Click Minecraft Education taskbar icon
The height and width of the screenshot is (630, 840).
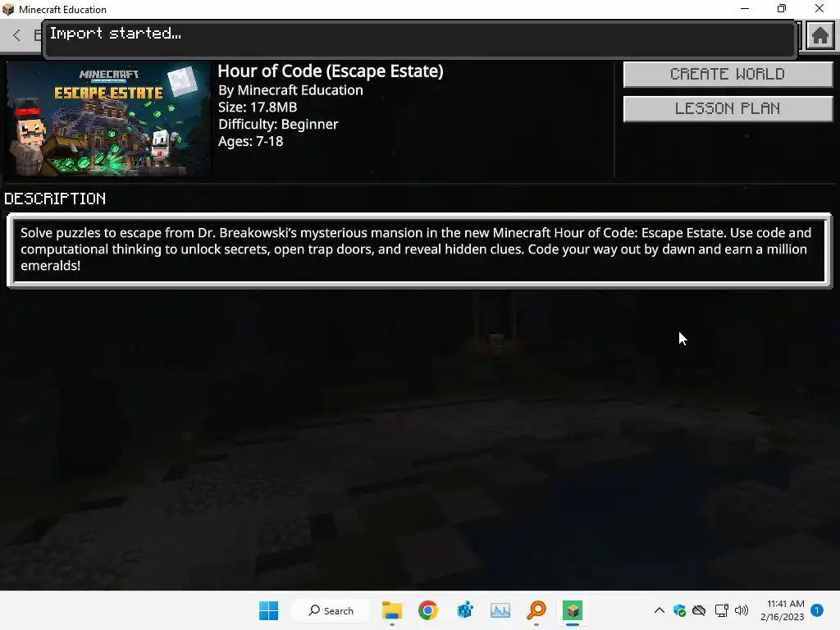pyautogui.click(x=572, y=610)
